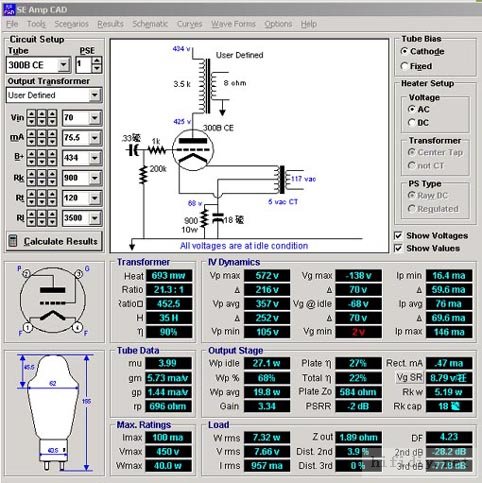Select Cathode tube bias
The width and height of the screenshot is (482, 483).
pyautogui.click(x=422, y=51)
